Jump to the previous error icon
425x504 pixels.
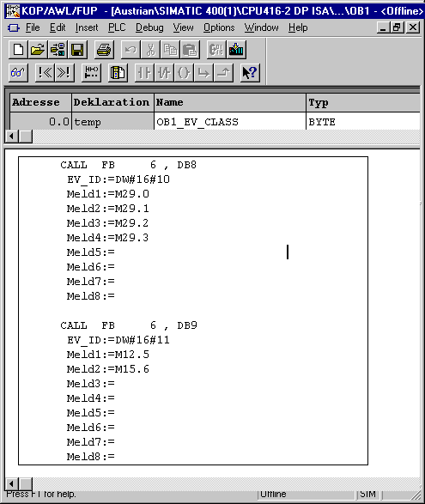pos(45,73)
